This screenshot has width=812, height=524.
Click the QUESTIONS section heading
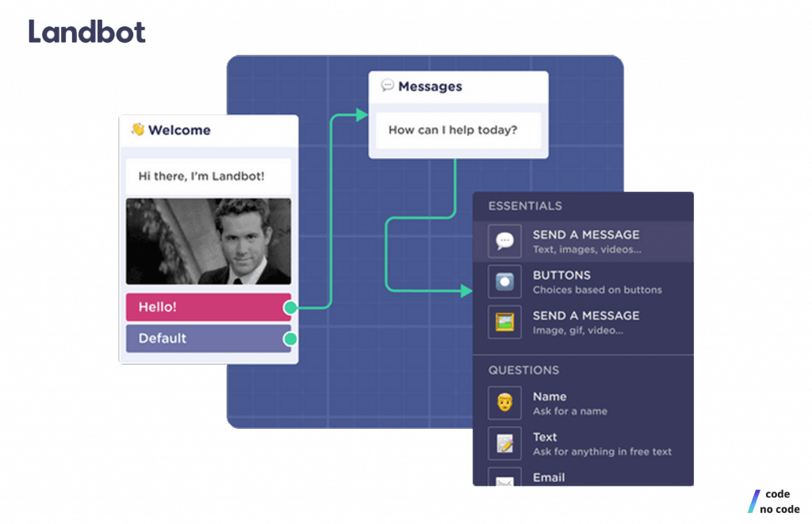pos(523,370)
